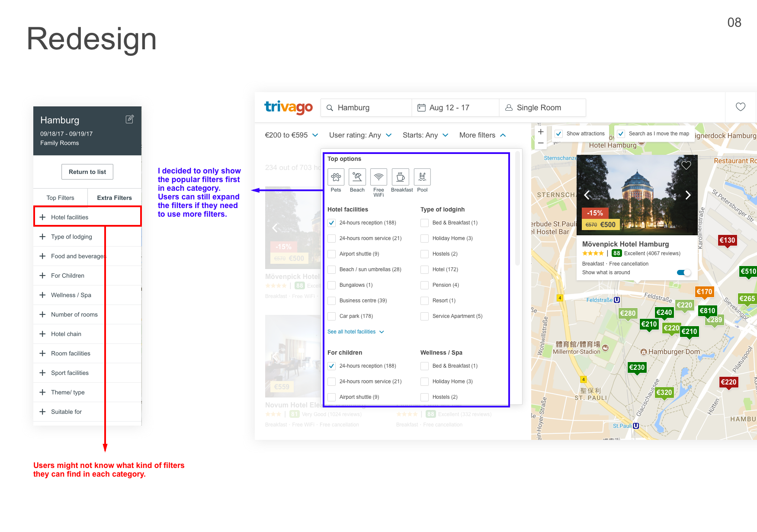Screen dimensions: 757x532
Task: Click the €280 map price marker
Action: pos(628,313)
